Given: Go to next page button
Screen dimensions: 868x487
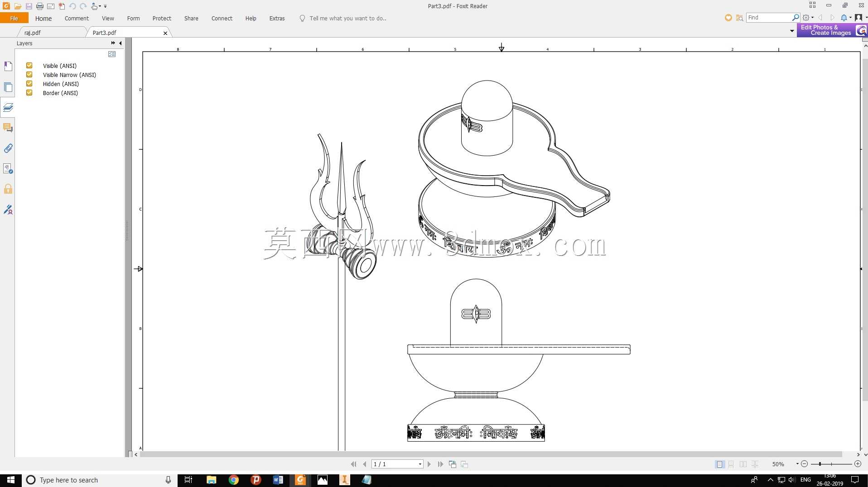Looking at the screenshot, I should point(429,464).
